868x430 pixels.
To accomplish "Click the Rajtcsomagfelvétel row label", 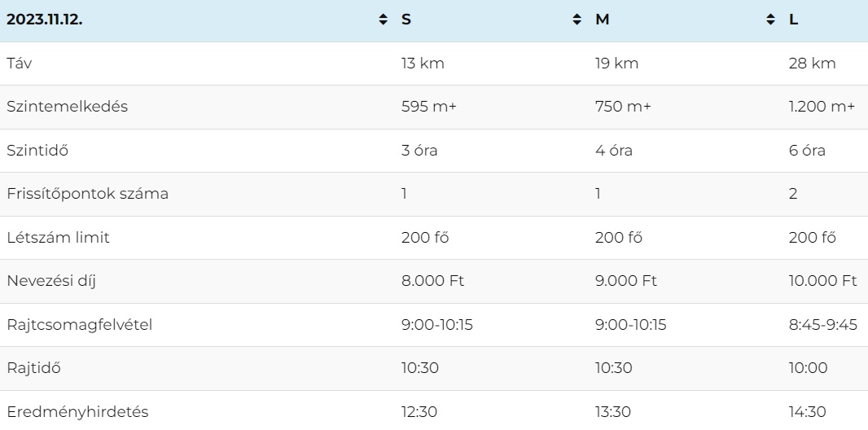I will tap(79, 324).
